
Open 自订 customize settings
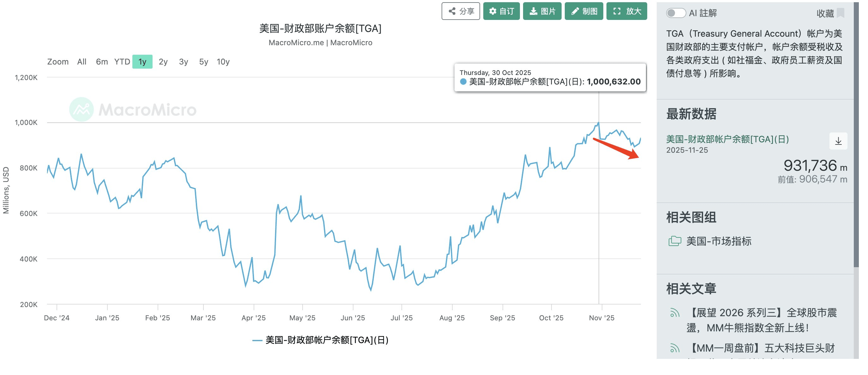(501, 11)
